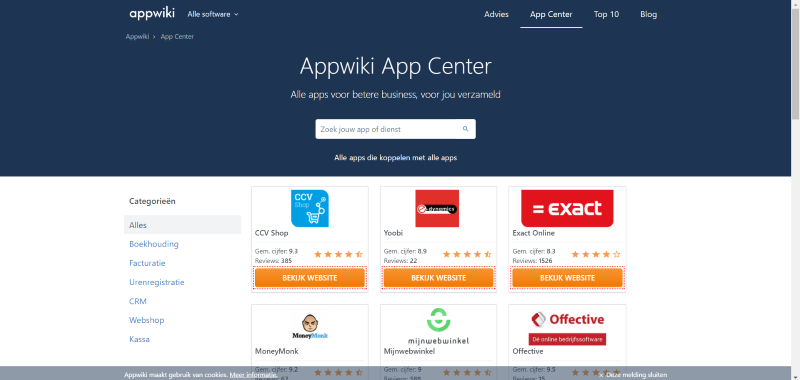Filter by Kassa category

coord(139,339)
